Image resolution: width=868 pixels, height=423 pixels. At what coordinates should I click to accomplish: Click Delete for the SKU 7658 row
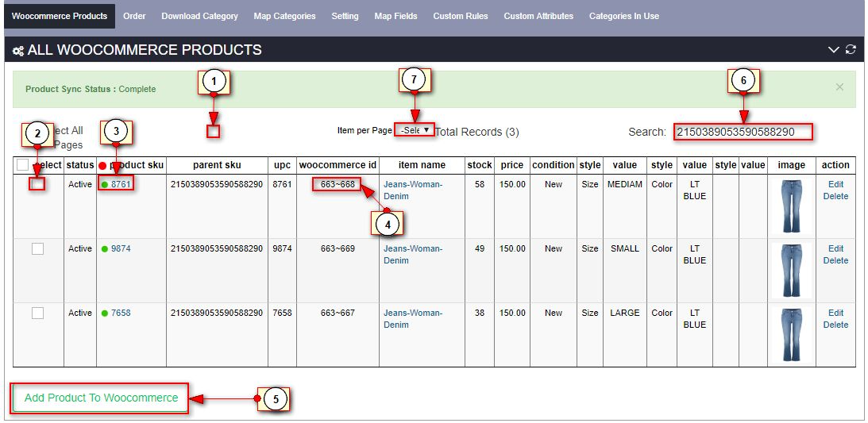tap(835, 325)
